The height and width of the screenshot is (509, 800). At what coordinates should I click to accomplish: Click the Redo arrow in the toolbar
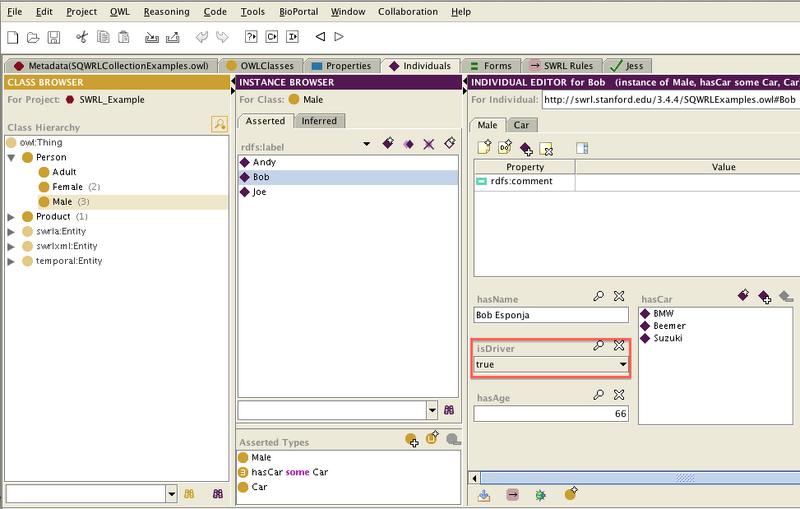pos(222,37)
